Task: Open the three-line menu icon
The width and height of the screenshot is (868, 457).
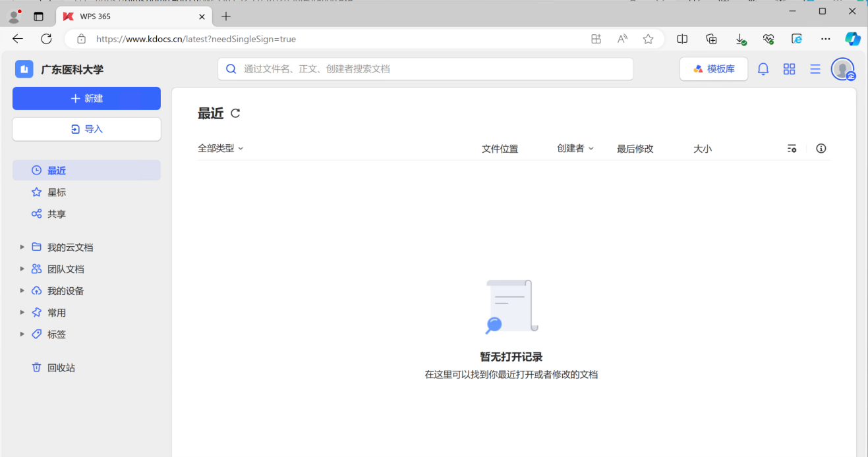Action: [x=815, y=69]
